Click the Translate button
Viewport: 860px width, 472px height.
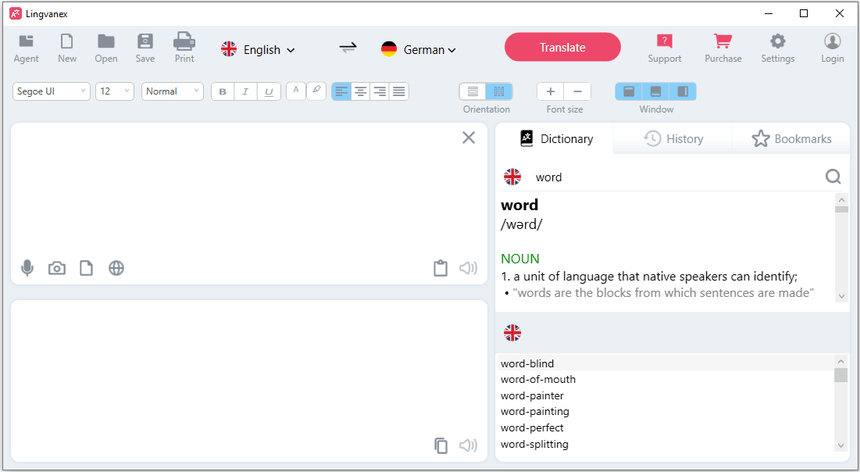(562, 47)
